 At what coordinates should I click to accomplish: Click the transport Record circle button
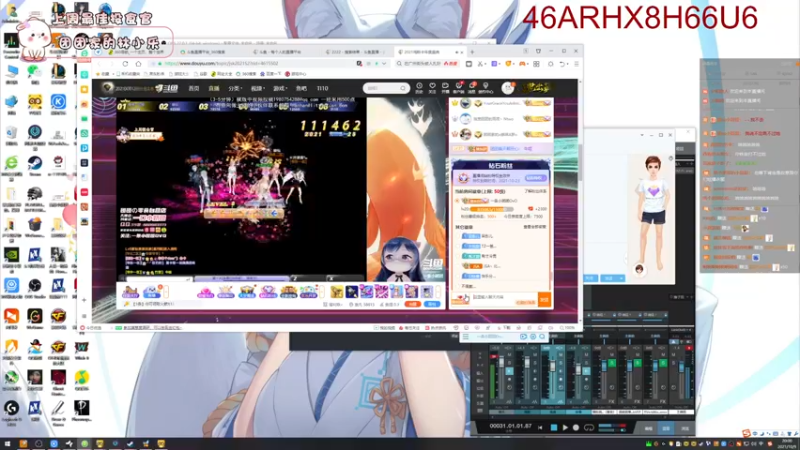[x=576, y=428]
